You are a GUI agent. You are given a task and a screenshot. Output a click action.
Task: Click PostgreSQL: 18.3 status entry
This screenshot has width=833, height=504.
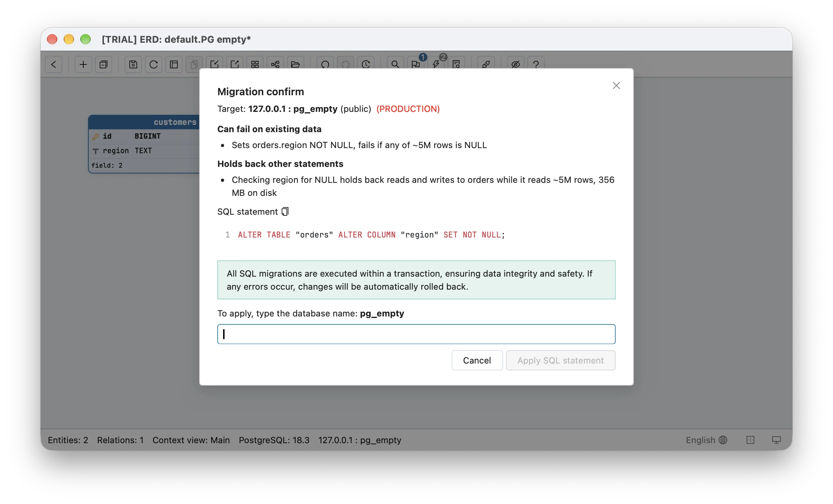274,440
